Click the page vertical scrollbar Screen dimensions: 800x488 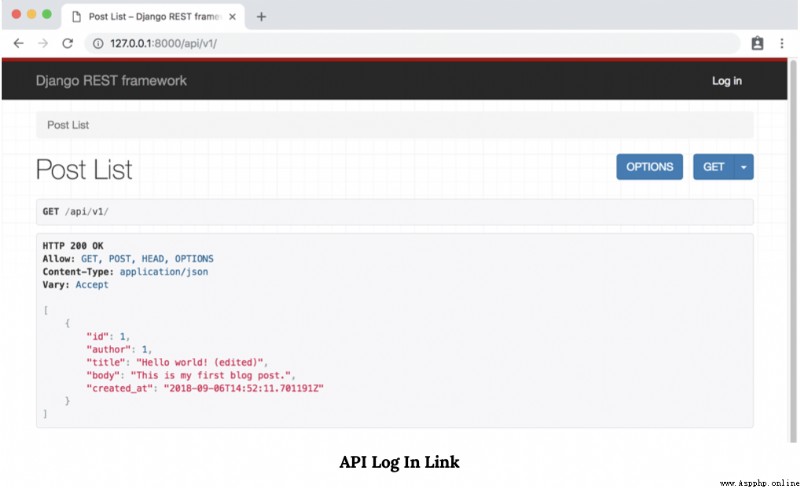coord(793,250)
